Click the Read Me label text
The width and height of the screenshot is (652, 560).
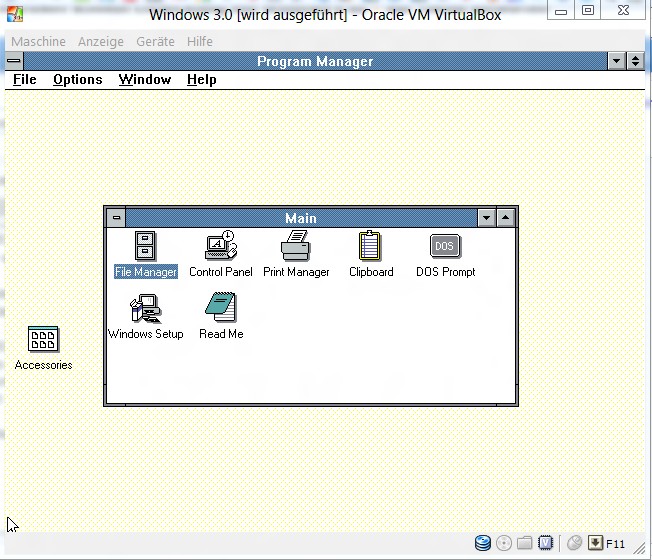click(221, 334)
